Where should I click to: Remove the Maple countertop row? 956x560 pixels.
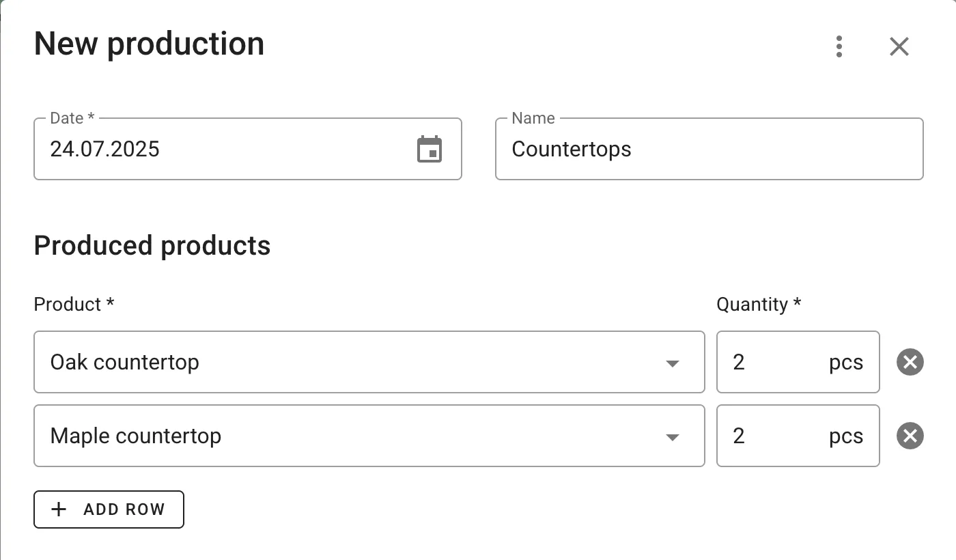tap(910, 436)
